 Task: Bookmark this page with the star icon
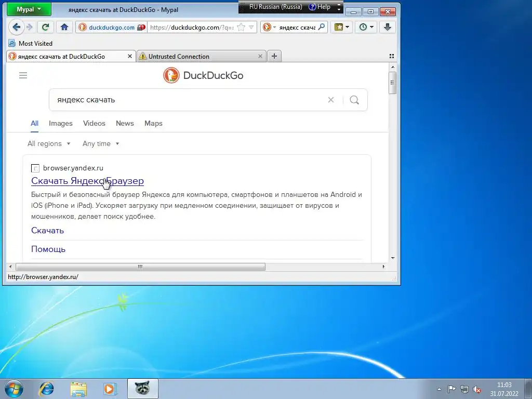(x=241, y=28)
